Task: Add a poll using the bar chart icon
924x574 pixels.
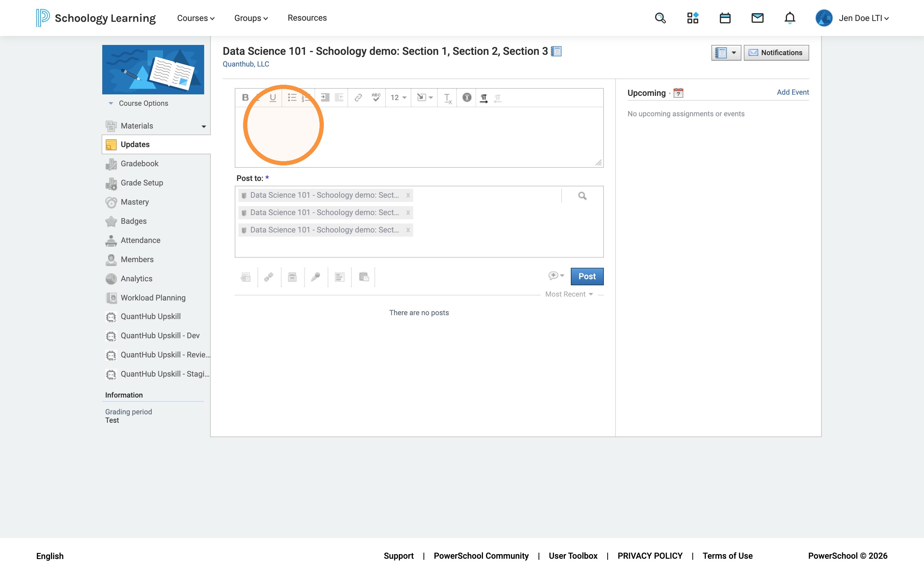Action: (x=339, y=277)
